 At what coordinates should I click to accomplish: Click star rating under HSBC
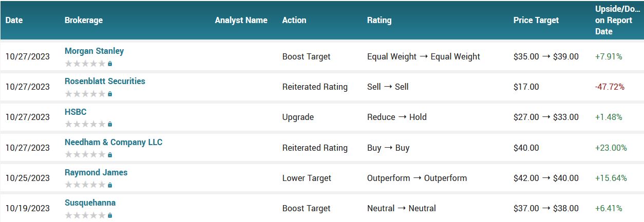pos(85,124)
